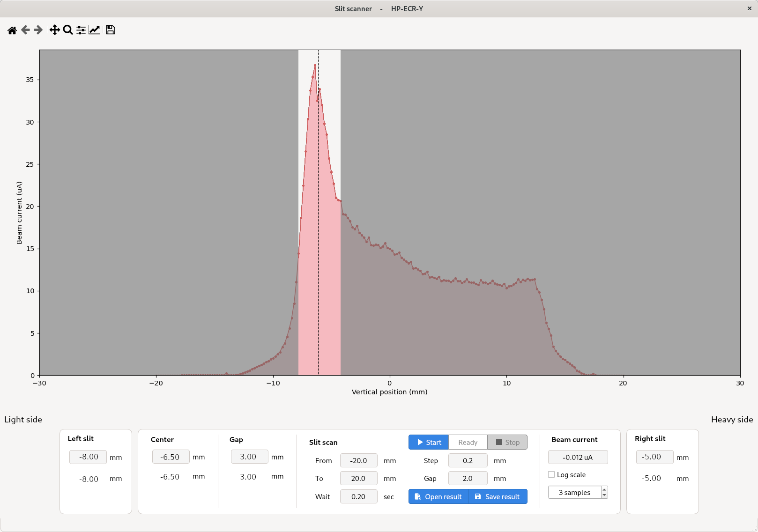The image size is (758, 532).
Task: Save the figure with disk icon
Action: coord(111,30)
